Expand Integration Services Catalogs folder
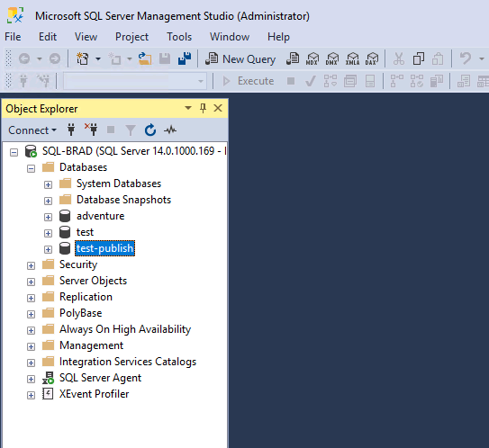489x448 pixels. click(x=31, y=363)
